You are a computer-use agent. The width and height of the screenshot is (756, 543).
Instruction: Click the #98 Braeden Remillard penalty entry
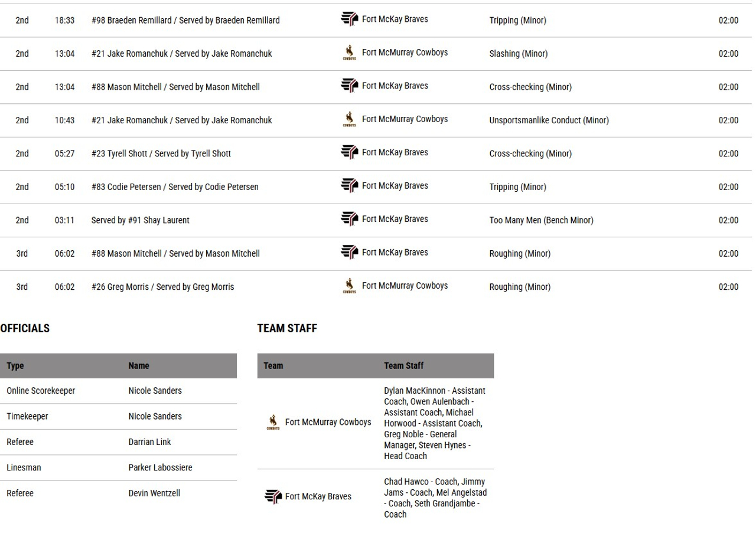(x=185, y=20)
